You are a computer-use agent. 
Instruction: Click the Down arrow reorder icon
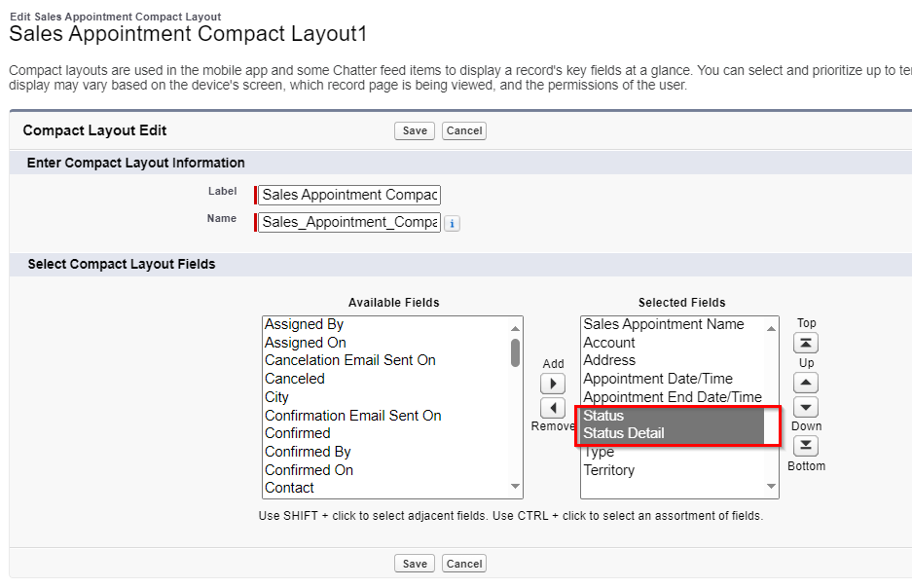[807, 407]
